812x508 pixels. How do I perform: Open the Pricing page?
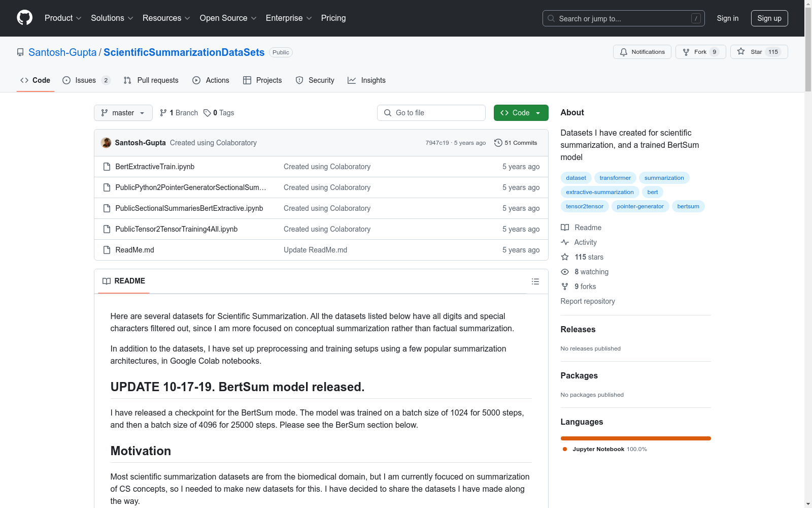333,18
